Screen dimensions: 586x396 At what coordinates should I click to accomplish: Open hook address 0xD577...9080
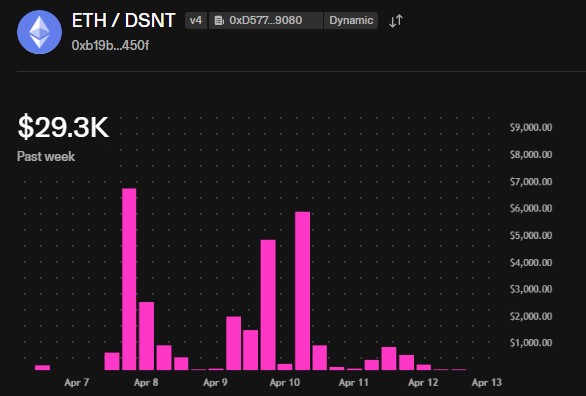(265, 21)
